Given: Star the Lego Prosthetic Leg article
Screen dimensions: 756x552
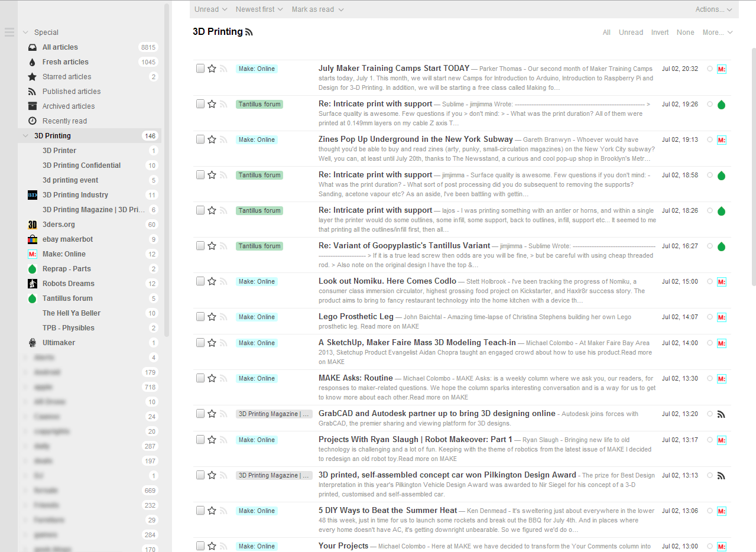Looking at the screenshot, I should point(212,317).
